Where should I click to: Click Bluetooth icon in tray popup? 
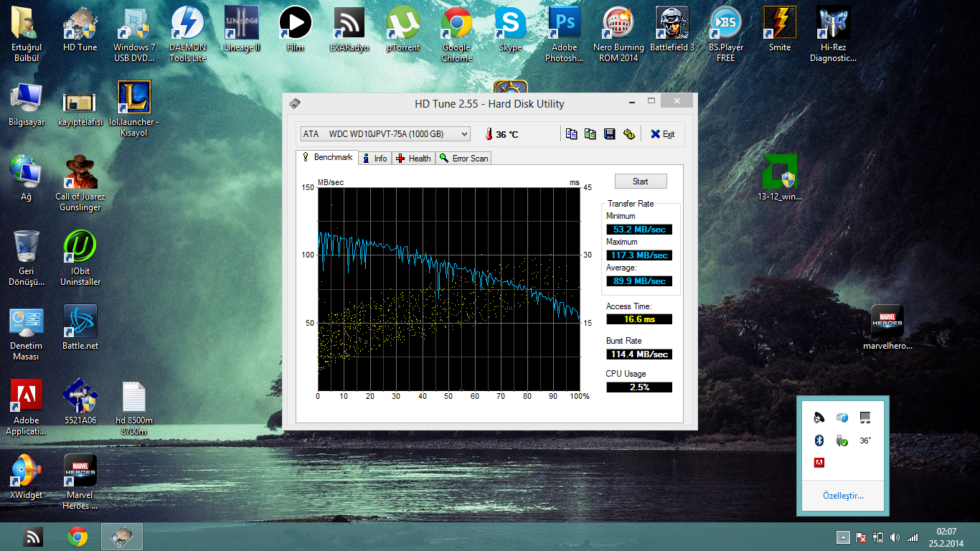pos(819,441)
